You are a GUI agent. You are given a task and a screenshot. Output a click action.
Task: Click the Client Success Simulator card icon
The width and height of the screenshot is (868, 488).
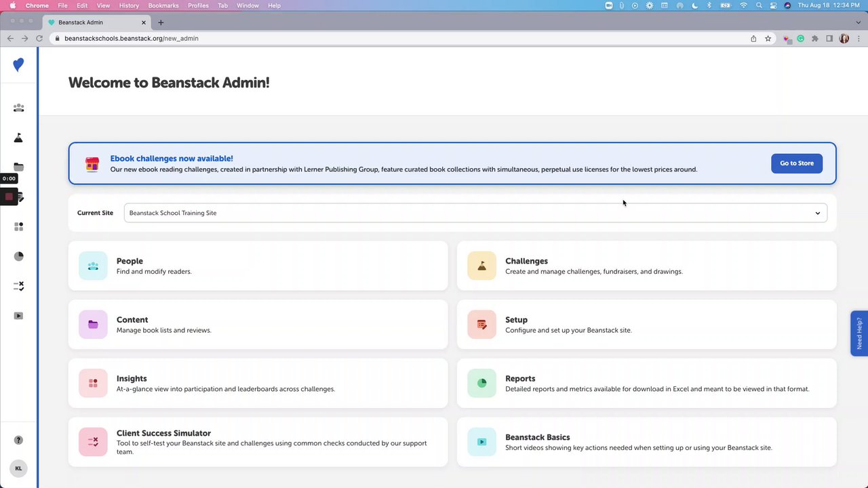click(x=93, y=442)
